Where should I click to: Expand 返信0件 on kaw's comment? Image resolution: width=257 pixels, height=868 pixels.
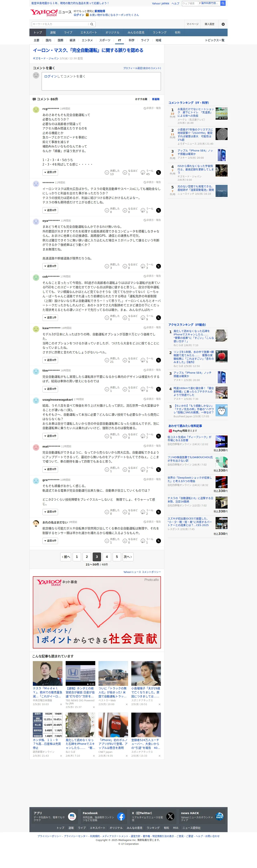[50, 360]
